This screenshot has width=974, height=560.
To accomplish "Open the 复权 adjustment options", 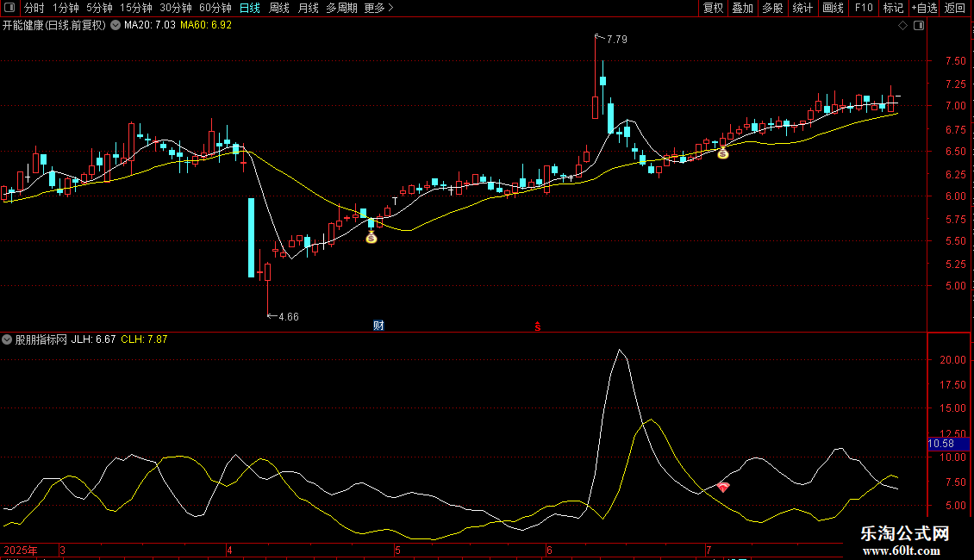I will point(713,8).
